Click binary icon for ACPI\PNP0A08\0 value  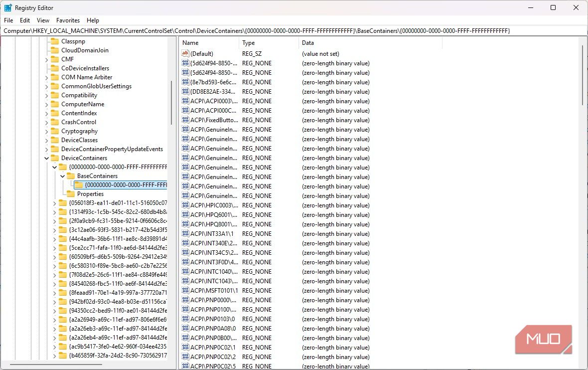(185, 328)
